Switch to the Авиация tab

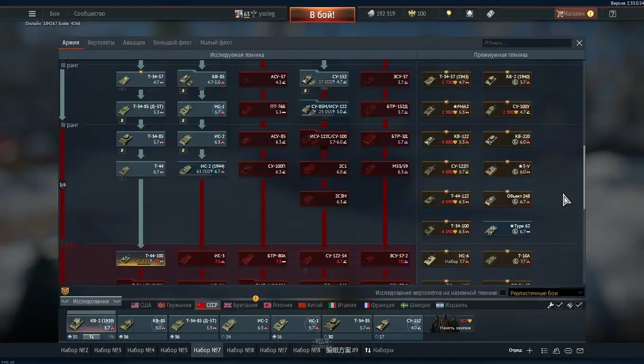click(x=134, y=43)
